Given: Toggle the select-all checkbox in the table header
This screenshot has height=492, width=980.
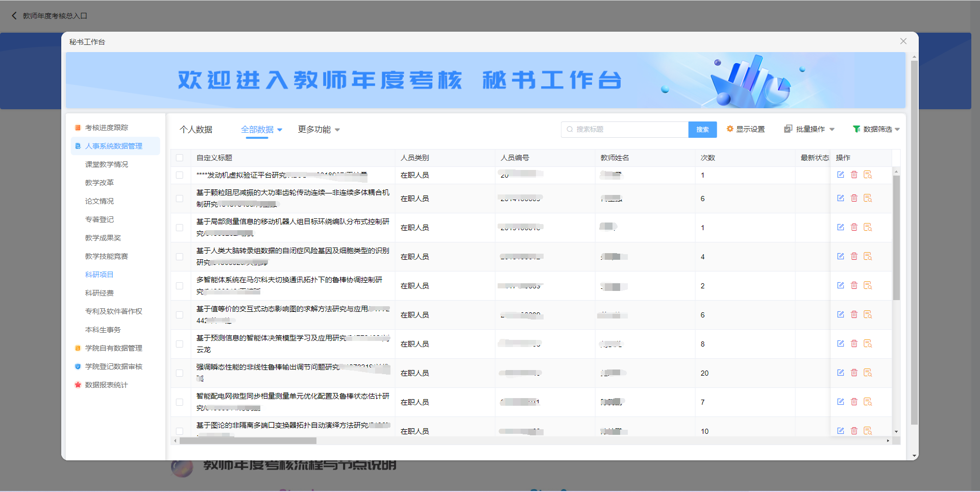Looking at the screenshot, I should coord(180,158).
